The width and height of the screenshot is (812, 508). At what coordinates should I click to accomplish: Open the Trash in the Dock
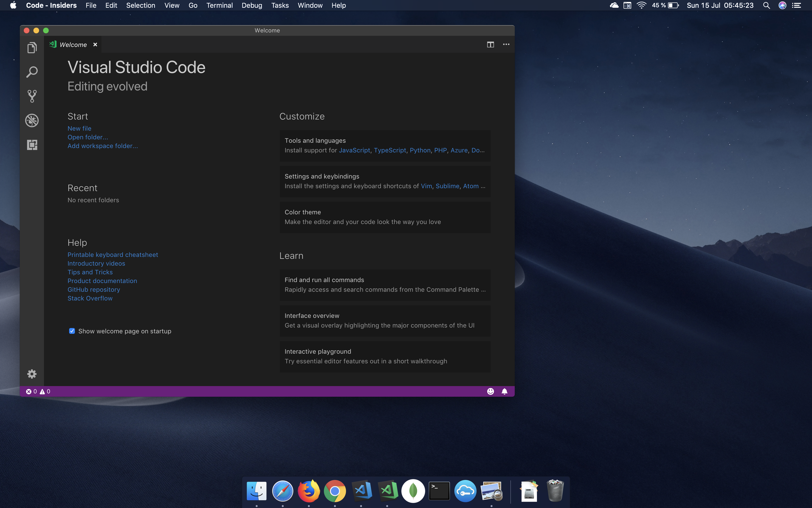tap(555, 491)
